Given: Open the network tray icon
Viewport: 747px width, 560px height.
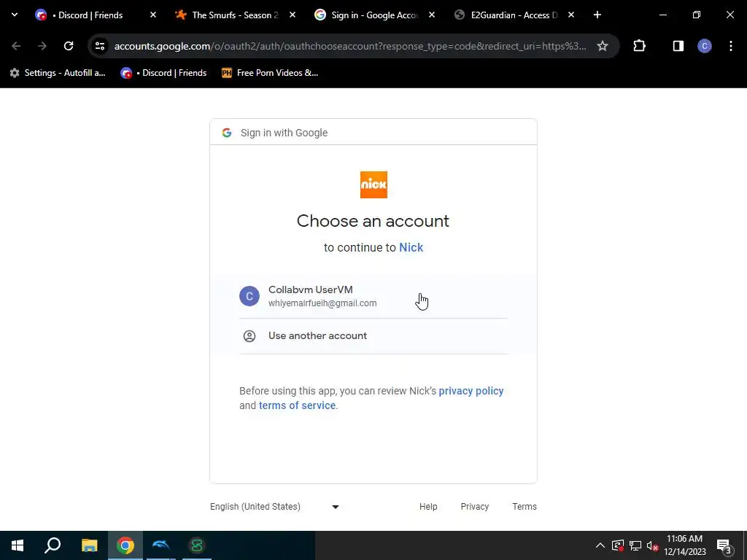Looking at the screenshot, I should point(635,545).
